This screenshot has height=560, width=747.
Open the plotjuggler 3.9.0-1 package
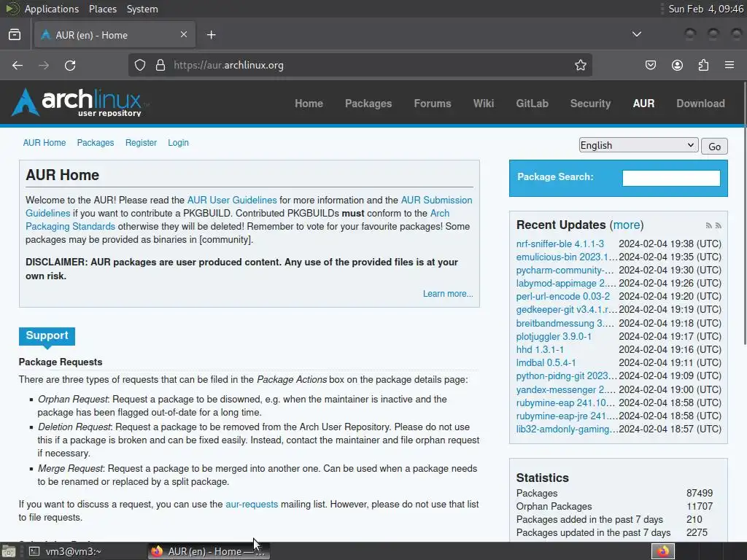[554, 337]
